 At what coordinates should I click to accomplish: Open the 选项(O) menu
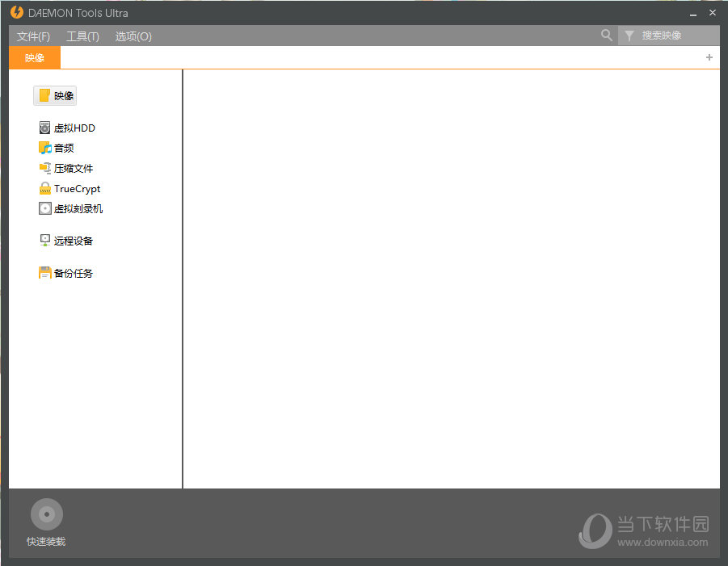(x=133, y=36)
